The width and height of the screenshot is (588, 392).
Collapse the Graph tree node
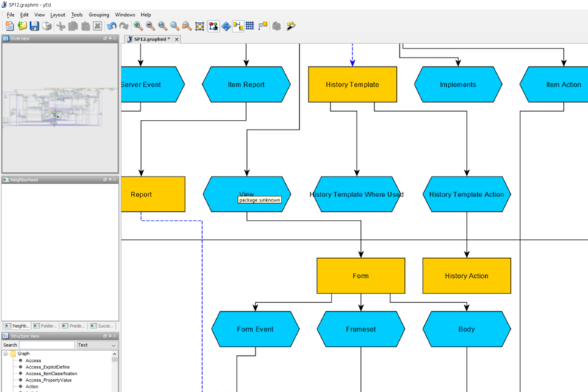[6, 354]
